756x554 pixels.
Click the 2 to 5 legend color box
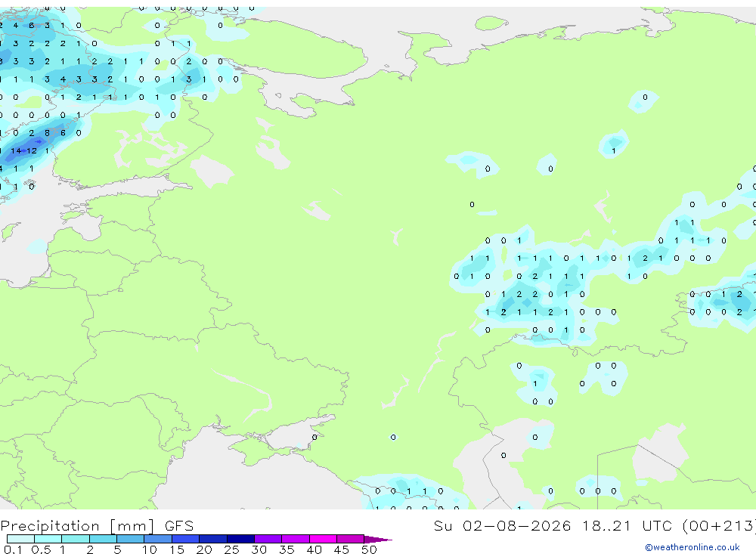[103, 539]
